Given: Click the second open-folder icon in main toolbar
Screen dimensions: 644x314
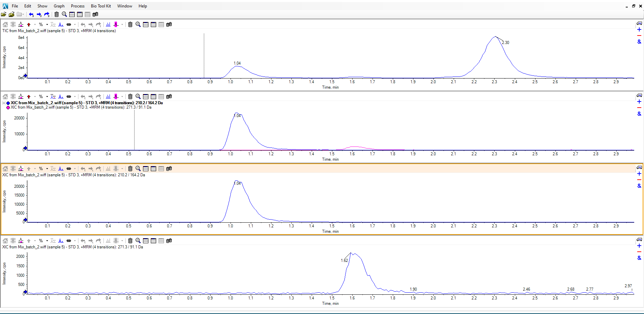Looking at the screenshot, I should coord(11,14).
